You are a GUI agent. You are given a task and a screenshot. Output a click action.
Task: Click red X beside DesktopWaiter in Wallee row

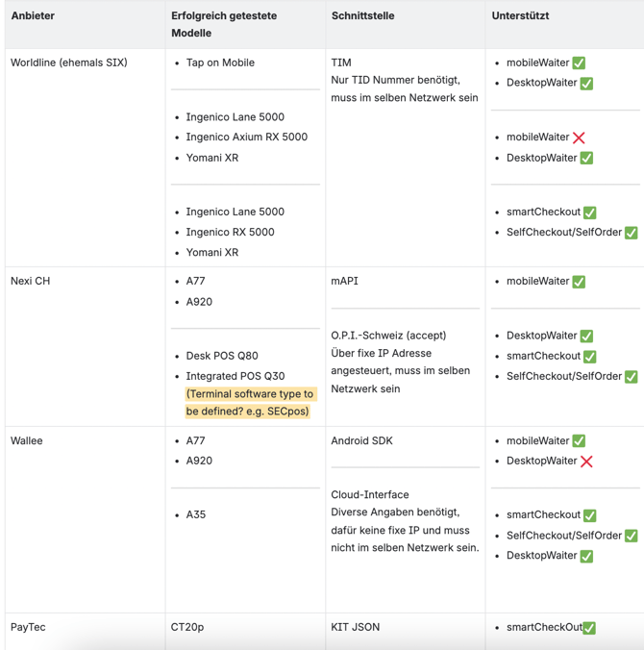pyautogui.click(x=586, y=461)
